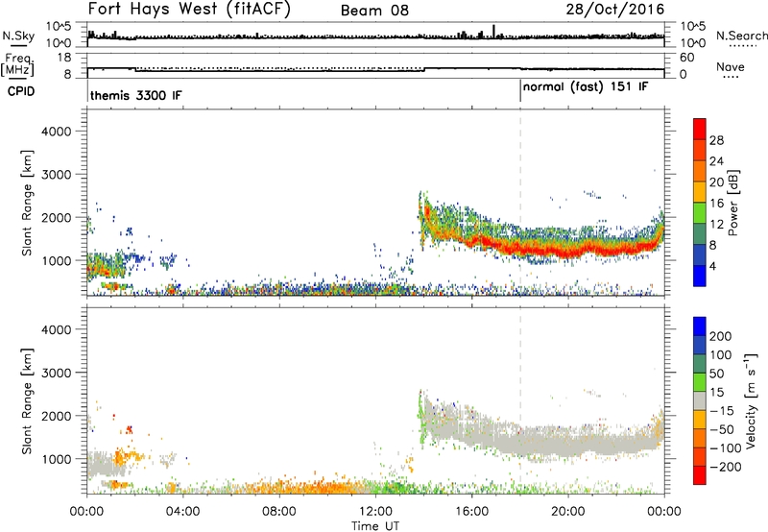Click the red high-power echo band near 20:00
Viewport: 768px width, 532px height.
568,251
